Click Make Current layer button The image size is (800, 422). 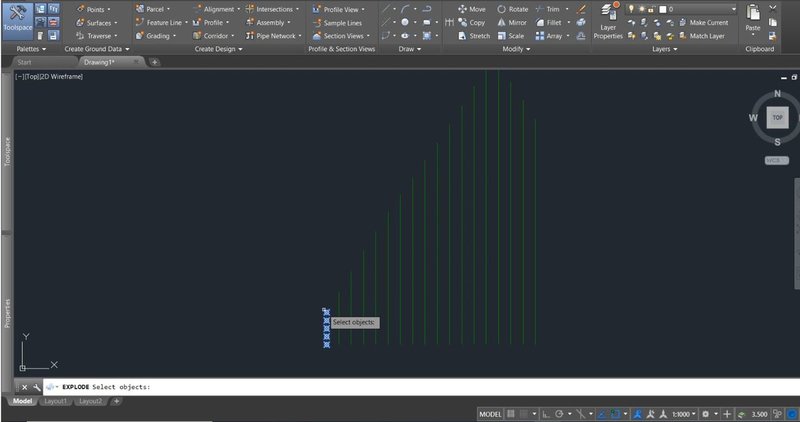pos(703,22)
